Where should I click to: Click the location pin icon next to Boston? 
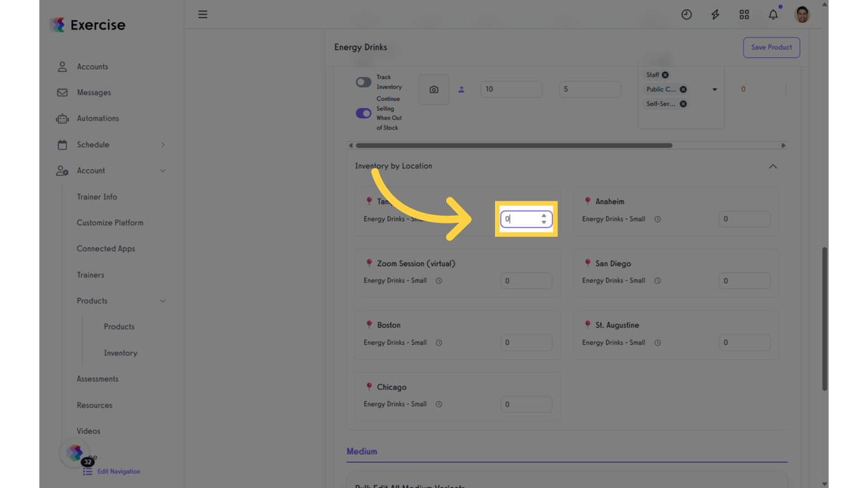tap(369, 325)
